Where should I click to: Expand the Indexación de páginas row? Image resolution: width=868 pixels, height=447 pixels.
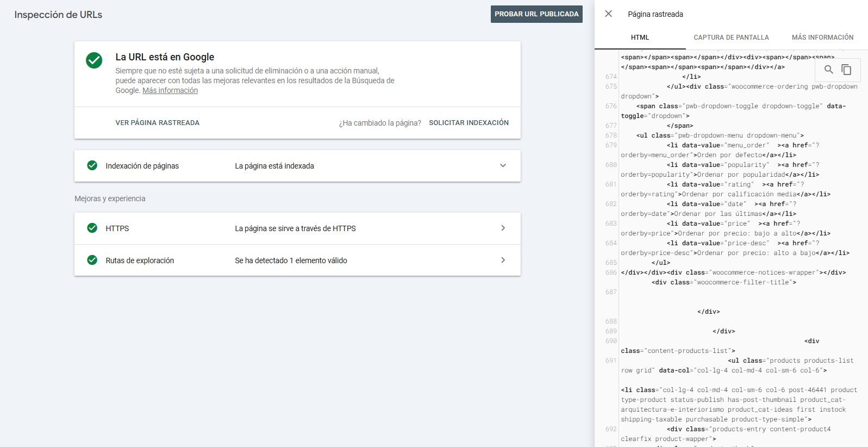point(503,166)
